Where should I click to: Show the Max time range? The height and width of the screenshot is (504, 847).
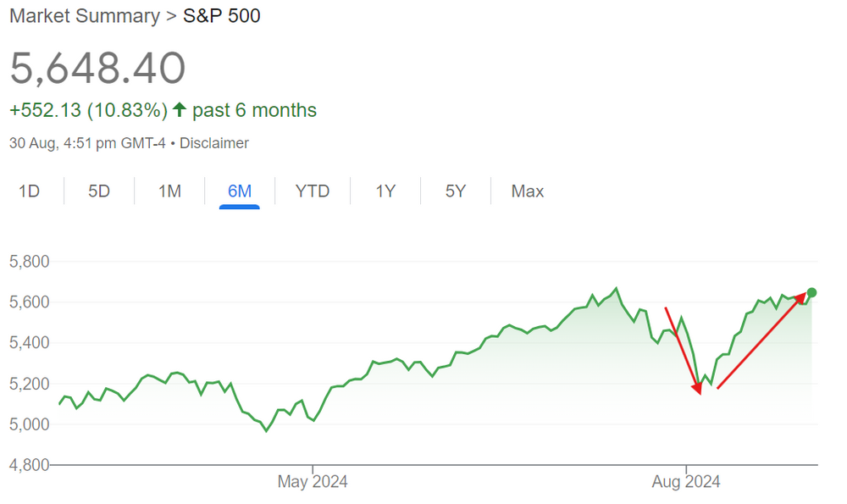coord(527,191)
